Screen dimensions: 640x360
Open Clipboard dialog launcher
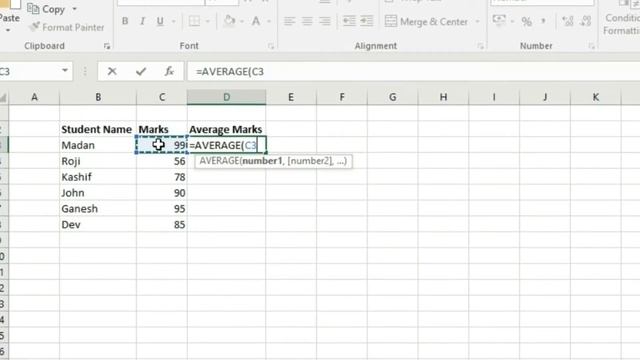click(x=107, y=46)
